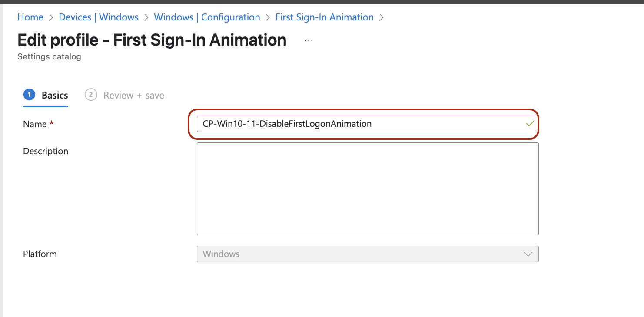Expand the breadcrumb chevron after Windows | Configuration
Screen dimensions: 644x317
click(267, 17)
